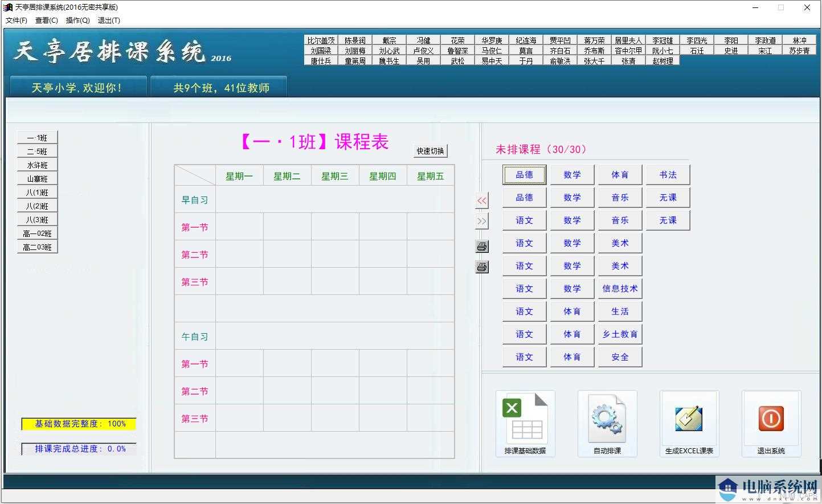Select teacher 花荣

pos(458,40)
